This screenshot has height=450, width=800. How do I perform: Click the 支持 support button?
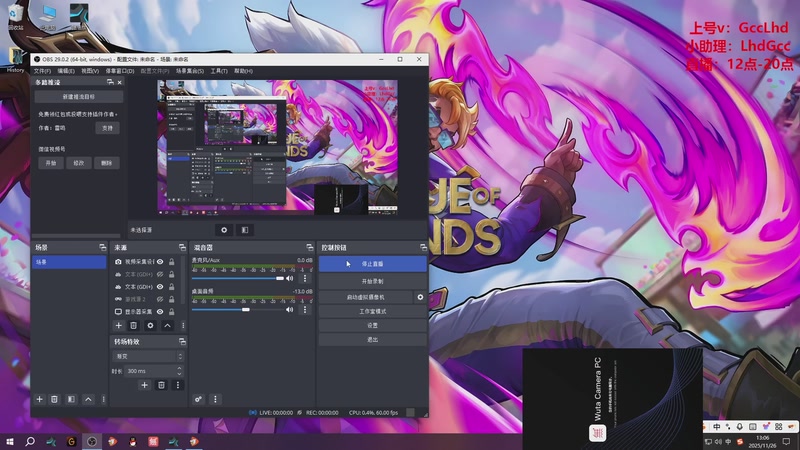(x=108, y=128)
